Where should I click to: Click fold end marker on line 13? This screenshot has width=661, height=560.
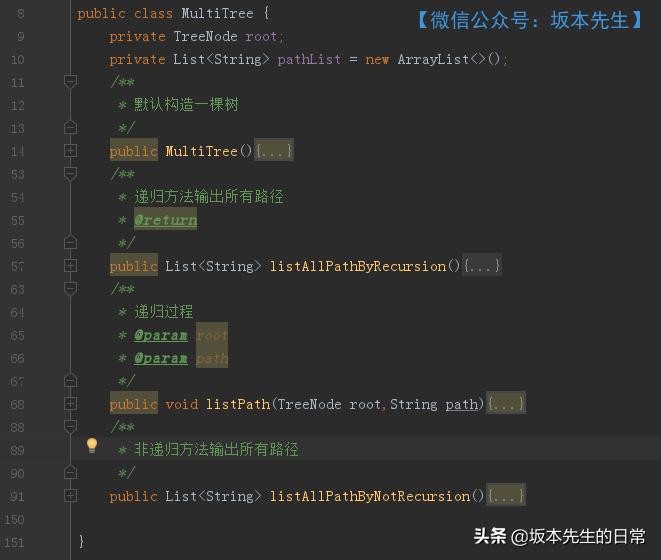pos(70,127)
